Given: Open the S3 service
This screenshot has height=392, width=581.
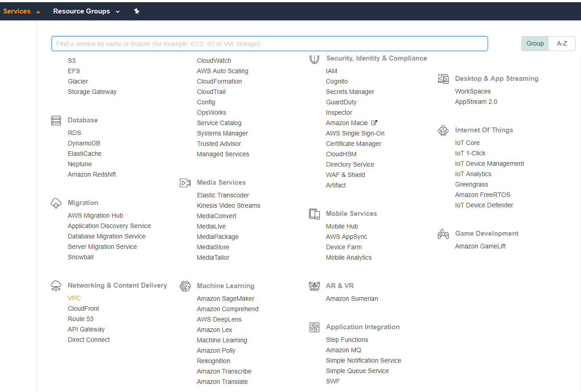Looking at the screenshot, I should click(x=72, y=61).
